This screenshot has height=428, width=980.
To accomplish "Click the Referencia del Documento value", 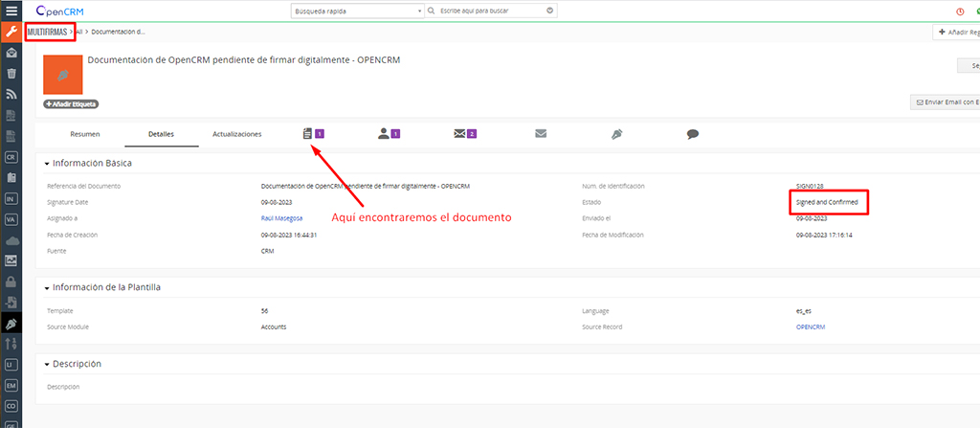I will pos(365,186).
